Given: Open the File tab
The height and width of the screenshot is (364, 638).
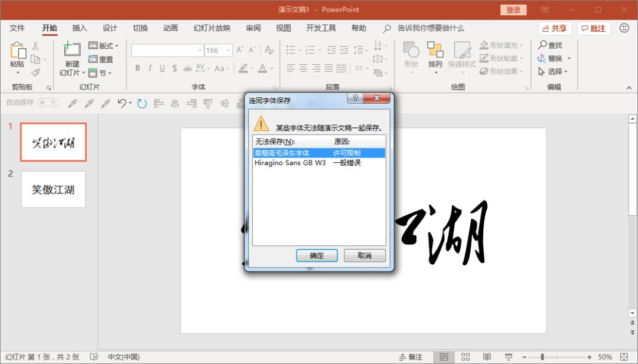Looking at the screenshot, I should [17, 28].
